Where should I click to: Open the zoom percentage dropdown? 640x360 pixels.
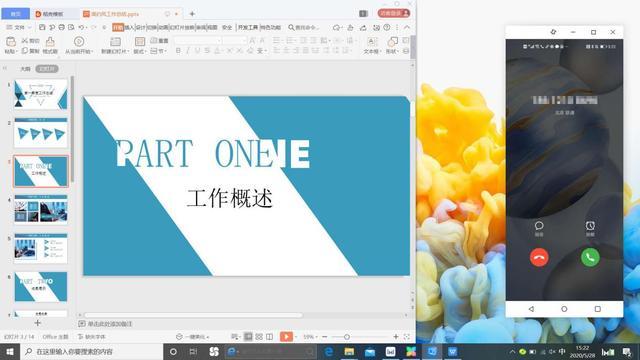pyautogui.click(x=310, y=337)
